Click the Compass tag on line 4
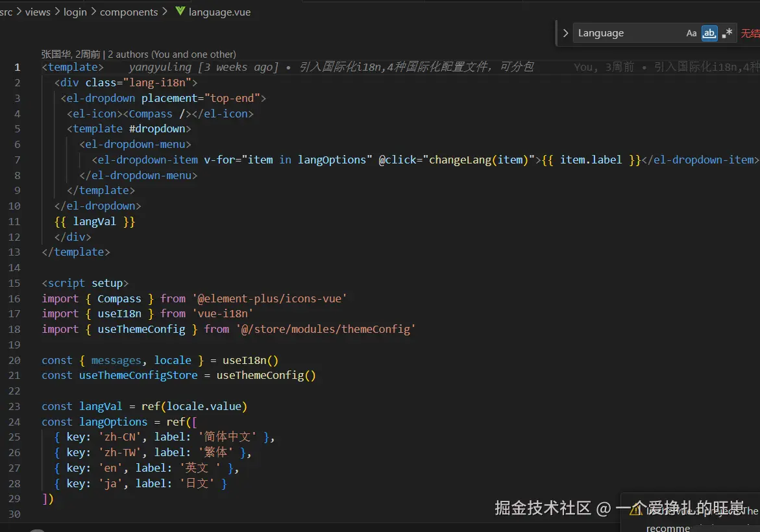 tap(151, 114)
